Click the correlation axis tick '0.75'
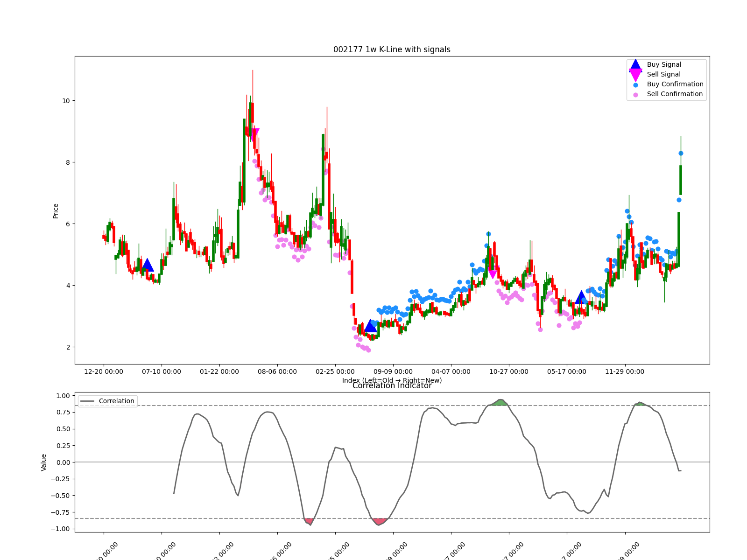 [x=63, y=413]
